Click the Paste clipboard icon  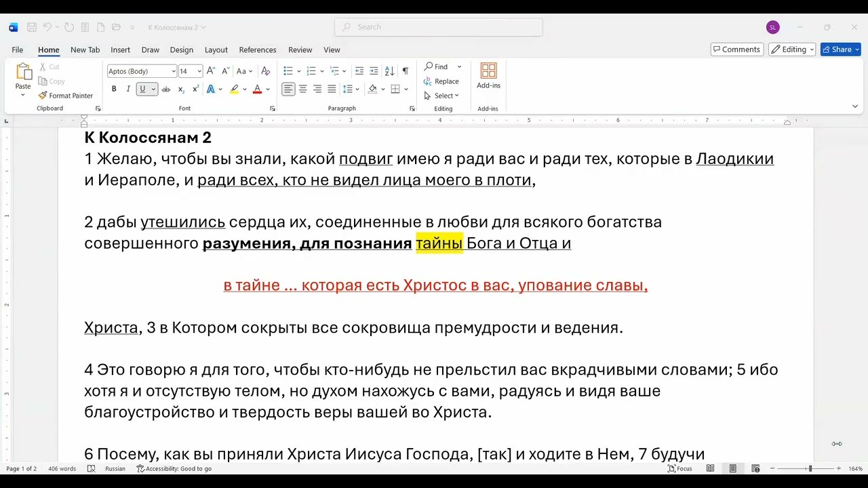(x=23, y=72)
